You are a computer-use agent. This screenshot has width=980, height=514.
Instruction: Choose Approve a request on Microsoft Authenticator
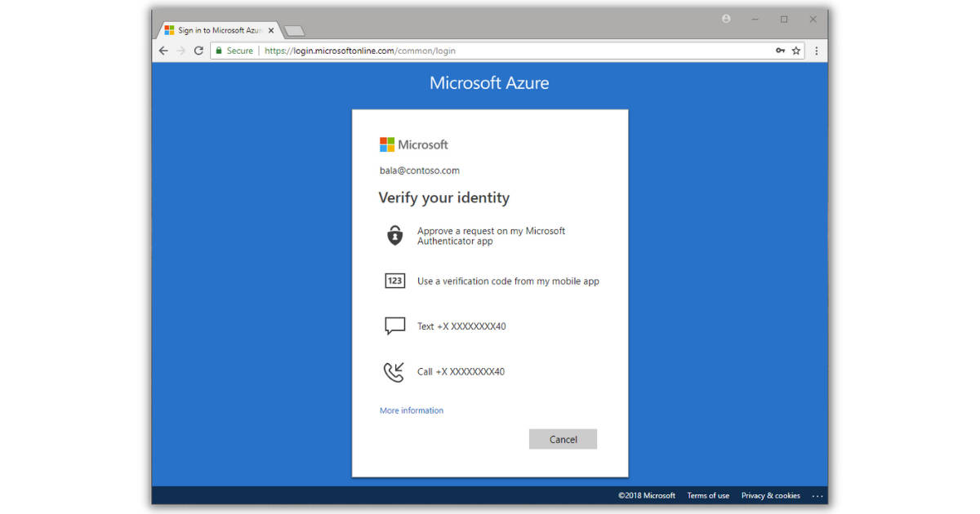491,236
